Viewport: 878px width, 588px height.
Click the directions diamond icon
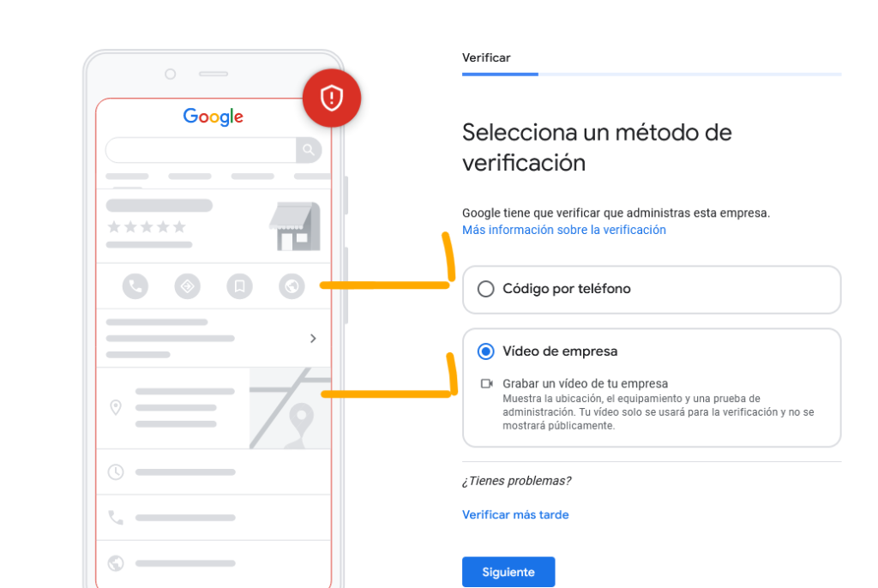187,285
